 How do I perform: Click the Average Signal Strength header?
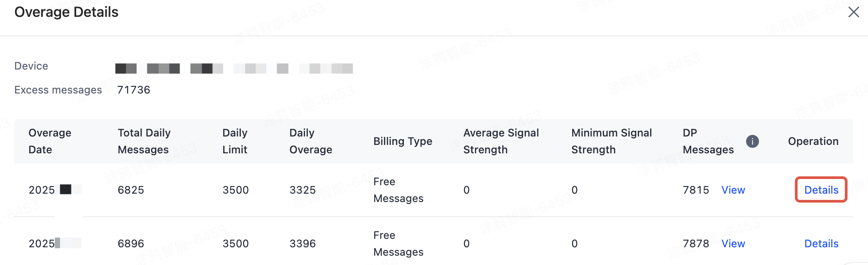pos(501,141)
